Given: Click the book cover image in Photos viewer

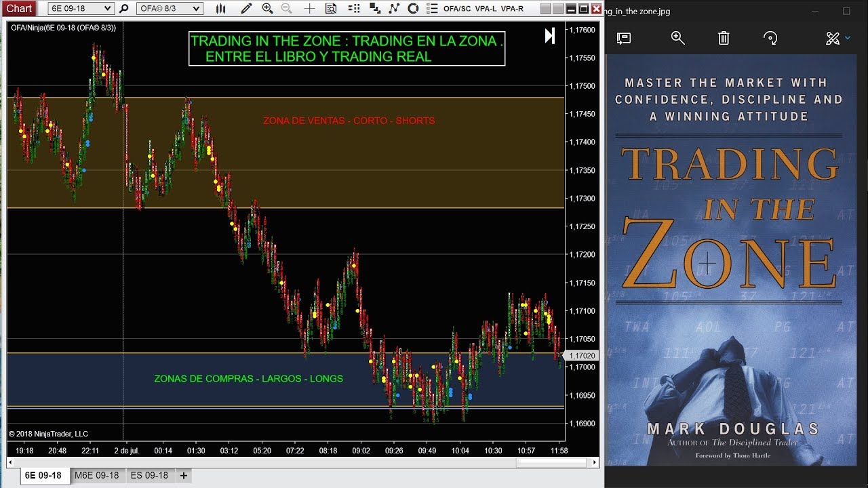Looking at the screenshot, I should tap(730, 260).
